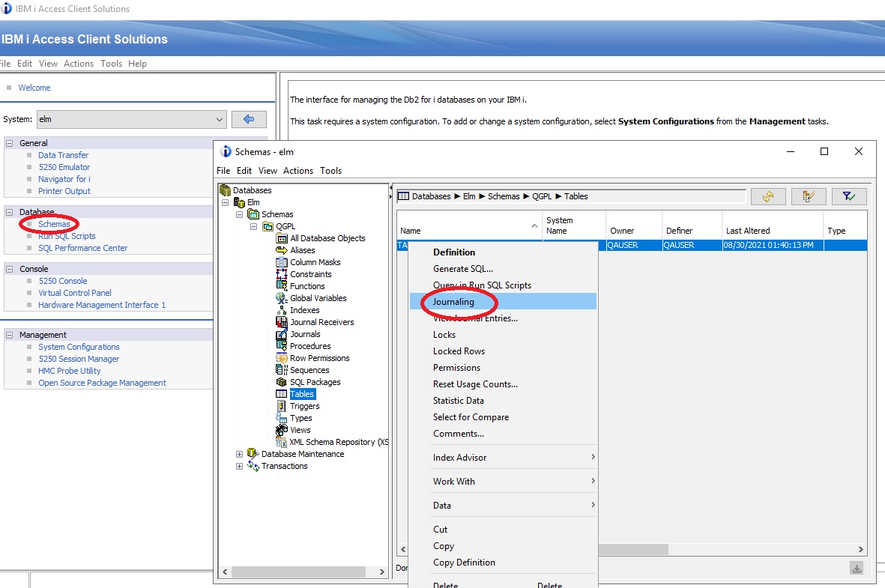Open the Run SQL Scripts link
The image size is (885, 588).
pos(67,236)
